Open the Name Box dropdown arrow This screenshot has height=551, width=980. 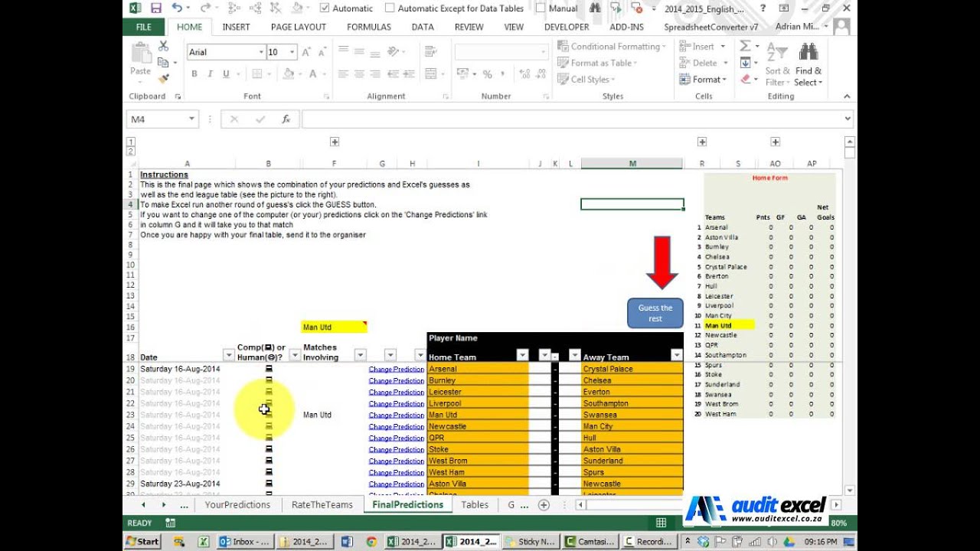[191, 119]
